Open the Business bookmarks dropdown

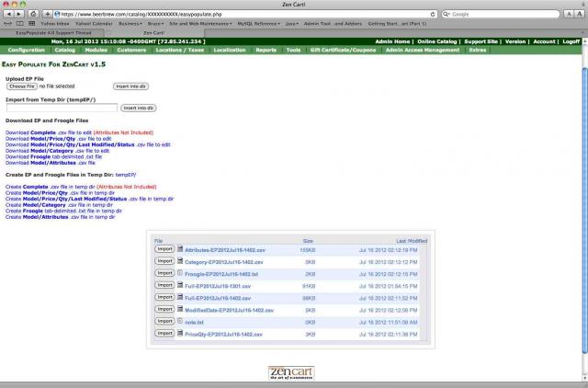(130, 23)
